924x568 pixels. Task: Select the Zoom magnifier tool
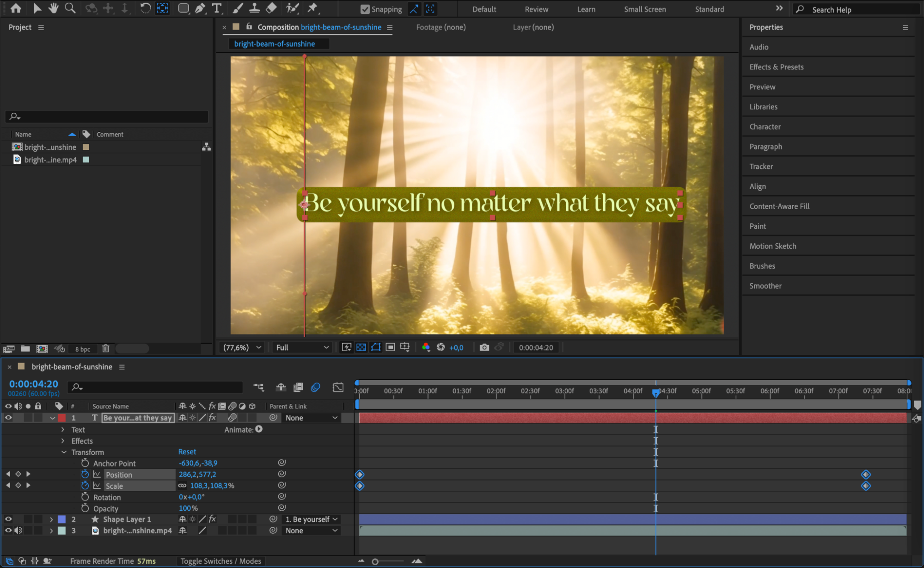tap(70, 8)
